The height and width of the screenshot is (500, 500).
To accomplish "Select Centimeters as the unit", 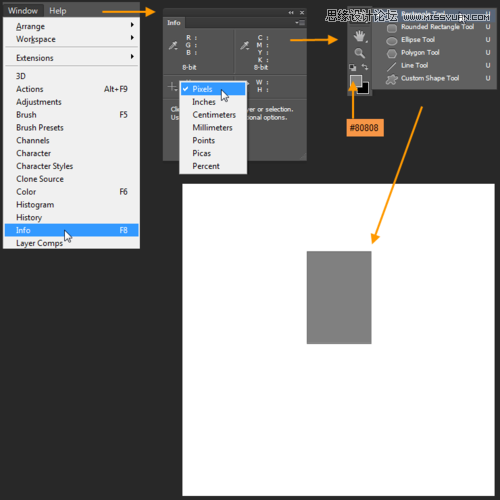I will 213,115.
